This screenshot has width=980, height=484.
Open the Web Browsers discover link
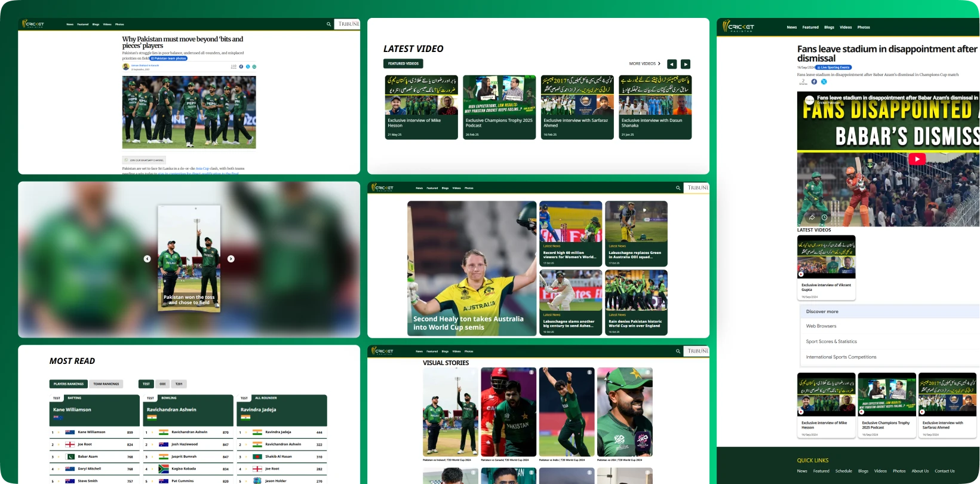[821, 326]
